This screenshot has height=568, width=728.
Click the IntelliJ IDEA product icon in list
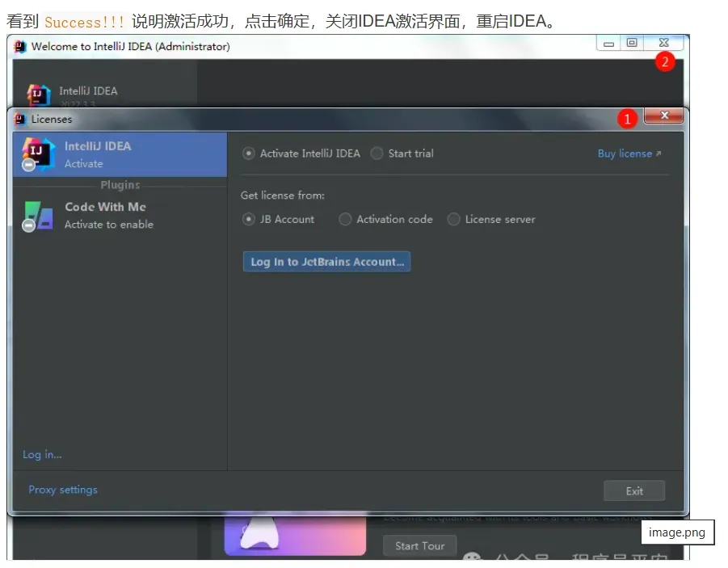[x=38, y=154]
